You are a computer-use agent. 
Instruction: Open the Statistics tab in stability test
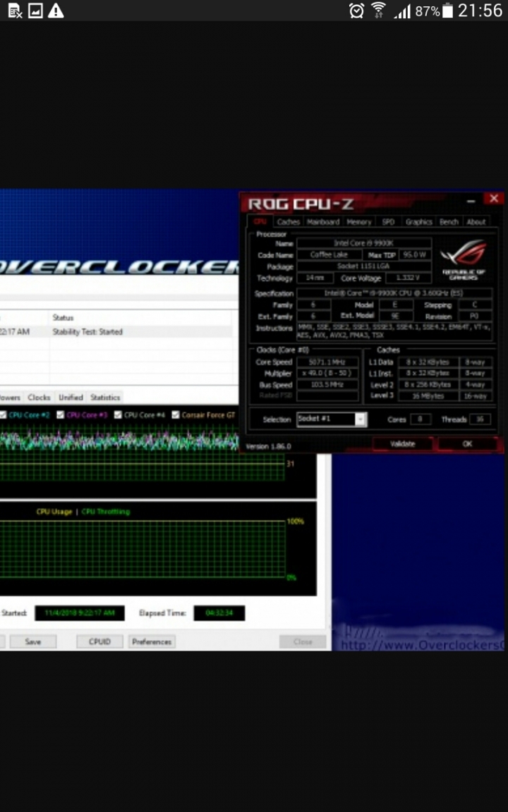coord(105,398)
